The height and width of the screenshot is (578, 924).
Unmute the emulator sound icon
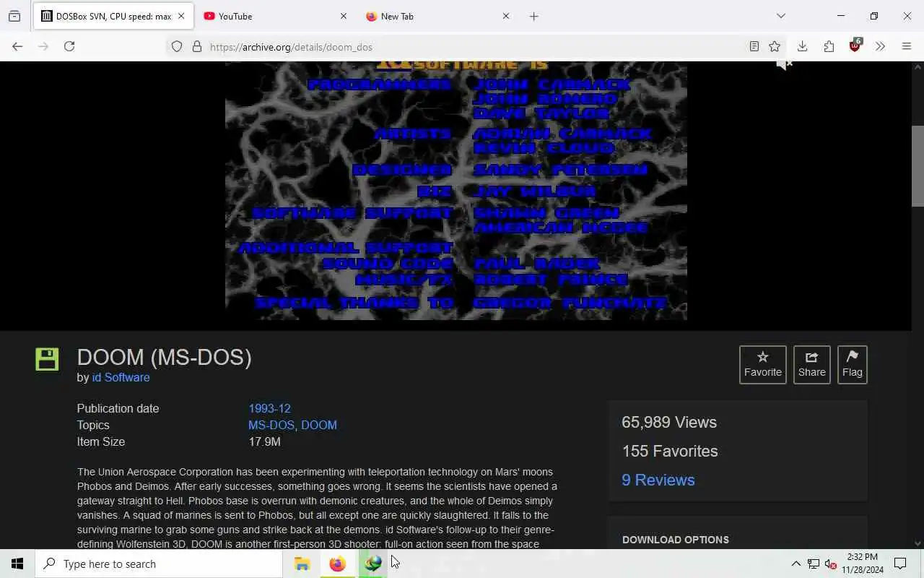click(x=784, y=64)
